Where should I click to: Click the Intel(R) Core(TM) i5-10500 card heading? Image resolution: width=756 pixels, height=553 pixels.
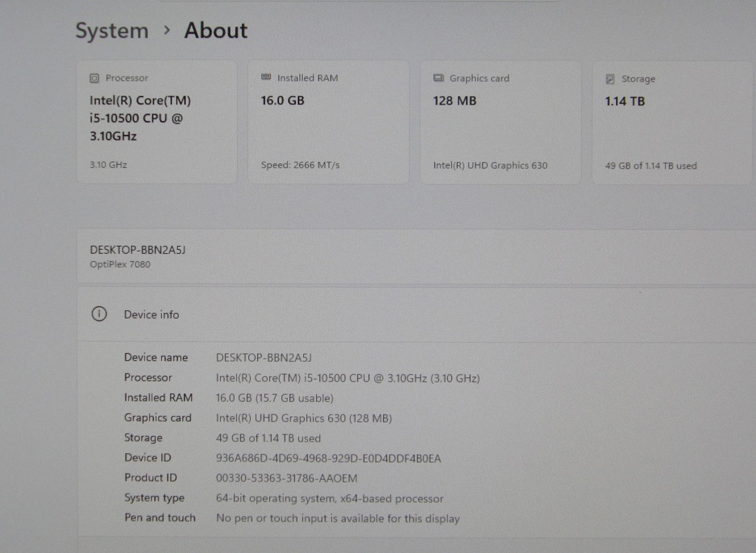tap(140, 118)
